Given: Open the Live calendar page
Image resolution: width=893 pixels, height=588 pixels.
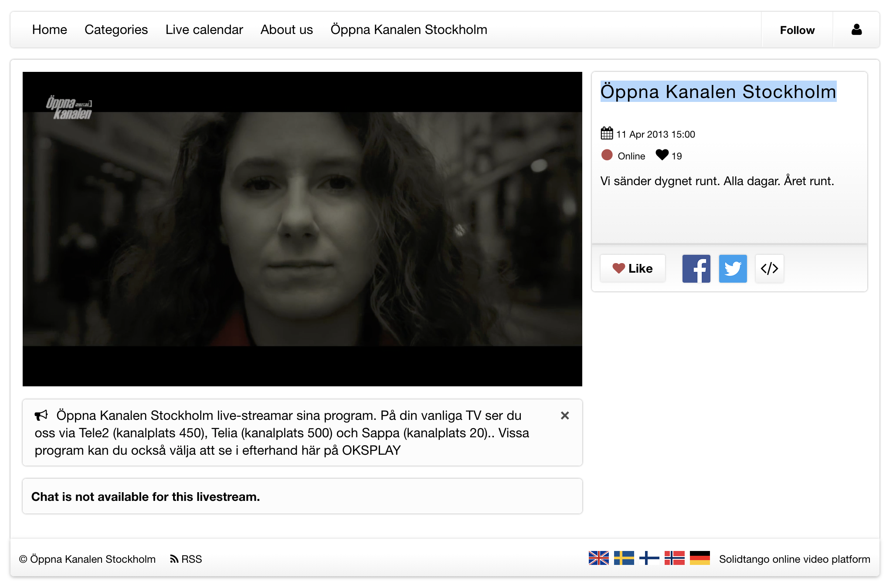Looking at the screenshot, I should [204, 30].
